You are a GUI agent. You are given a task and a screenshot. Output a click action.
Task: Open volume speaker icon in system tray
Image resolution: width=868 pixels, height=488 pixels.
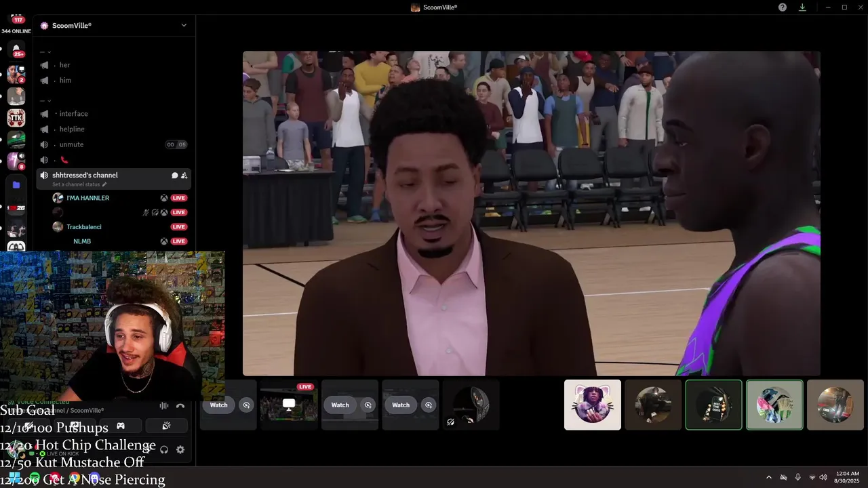(x=823, y=477)
